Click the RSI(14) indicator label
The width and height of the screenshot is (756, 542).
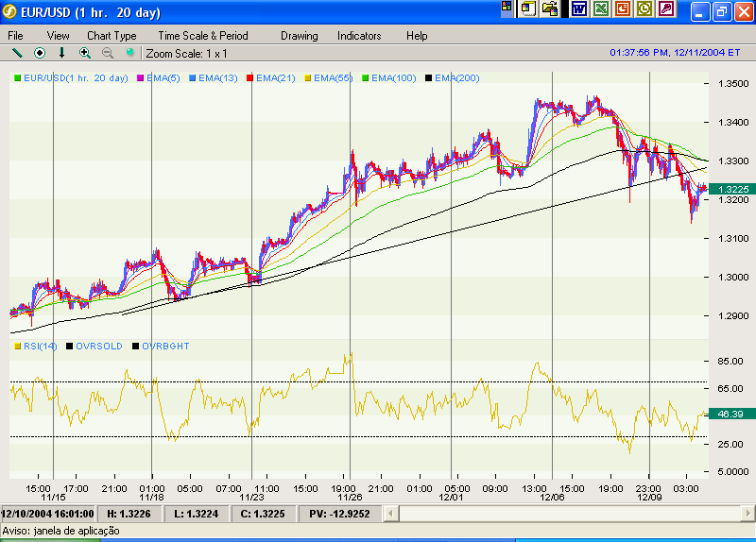(40, 347)
